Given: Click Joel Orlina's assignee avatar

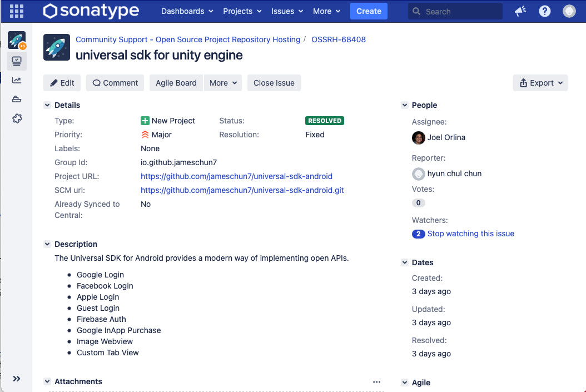Looking at the screenshot, I should click(419, 137).
